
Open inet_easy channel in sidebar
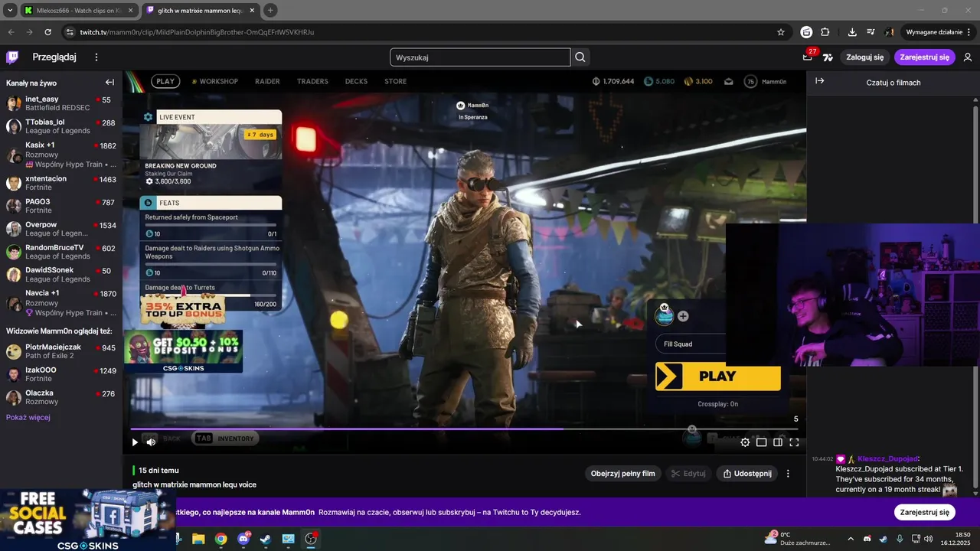[61, 103]
